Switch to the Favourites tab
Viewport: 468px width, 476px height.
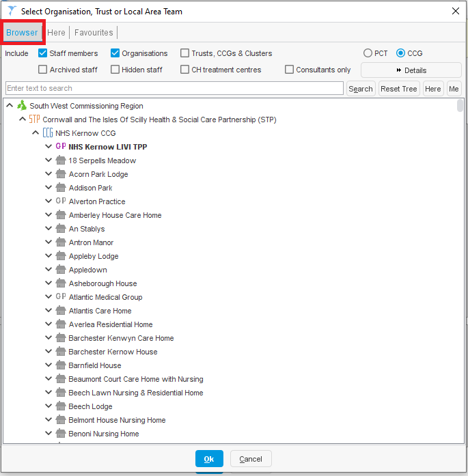pos(94,33)
